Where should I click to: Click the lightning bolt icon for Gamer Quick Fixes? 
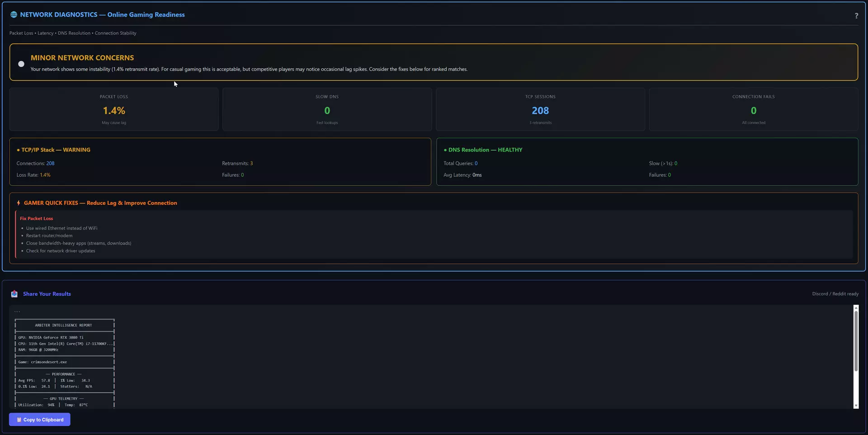[19, 203]
